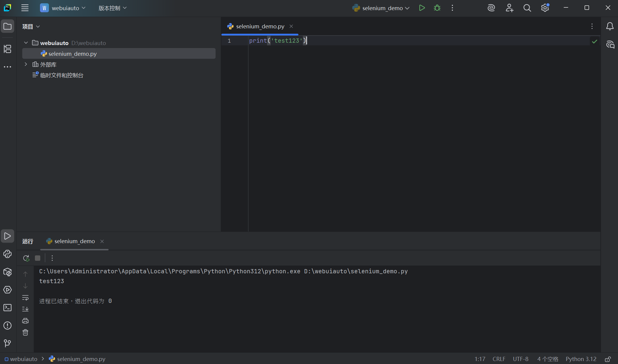Open the webuiauto project dropdown

click(63, 8)
